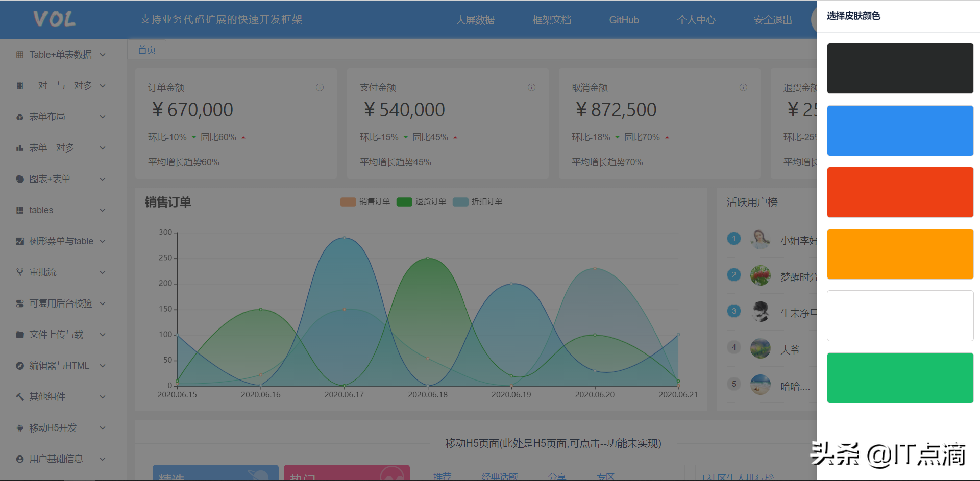This screenshot has width=980, height=481.
Task: Click the 热门 pink card
Action: click(x=347, y=473)
